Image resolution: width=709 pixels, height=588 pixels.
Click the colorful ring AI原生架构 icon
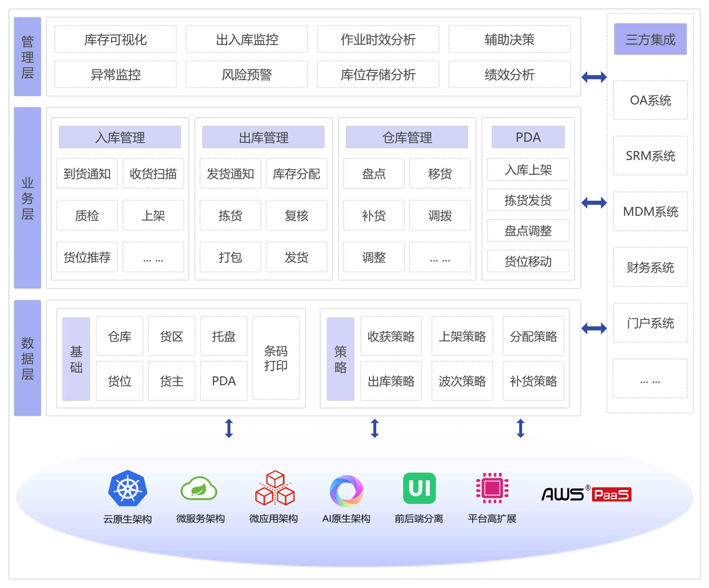coord(346,491)
